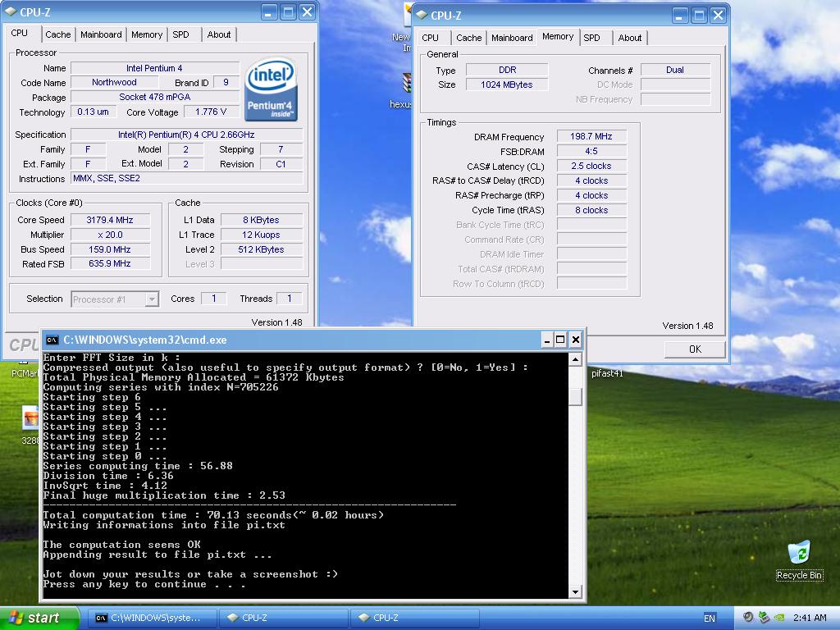
Task: Open the PCMark desktop shortcut
Action: click(24, 373)
